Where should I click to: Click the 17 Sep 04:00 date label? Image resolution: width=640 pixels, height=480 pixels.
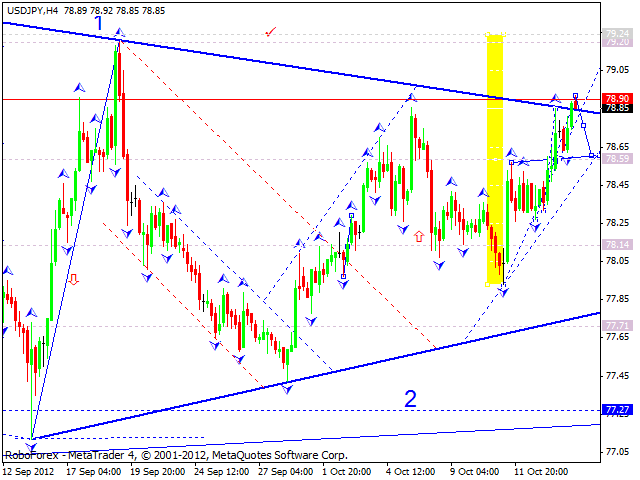[x=93, y=471]
